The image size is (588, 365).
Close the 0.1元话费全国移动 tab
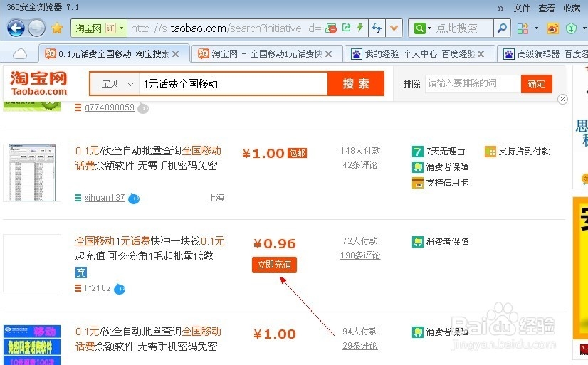[175, 54]
